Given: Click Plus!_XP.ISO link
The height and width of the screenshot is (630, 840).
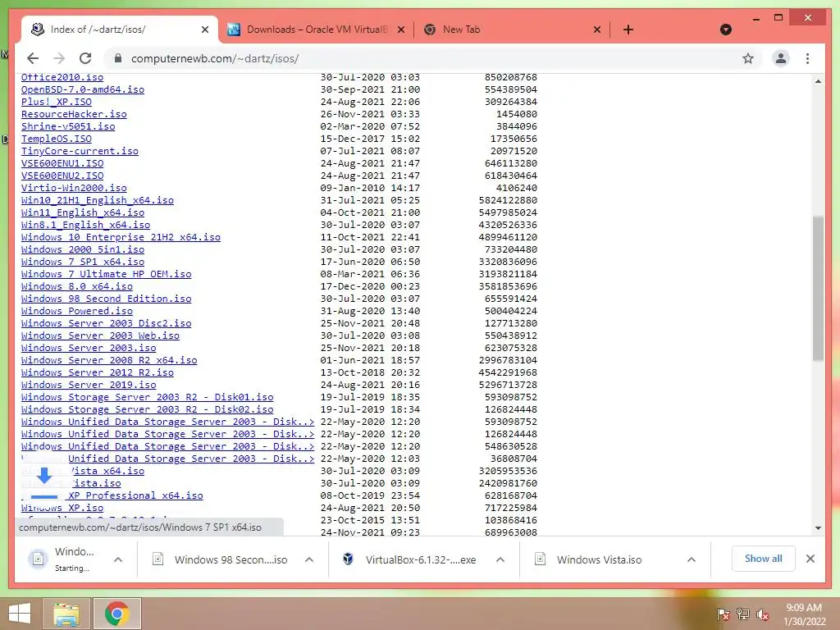Looking at the screenshot, I should pyautogui.click(x=57, y=102).
